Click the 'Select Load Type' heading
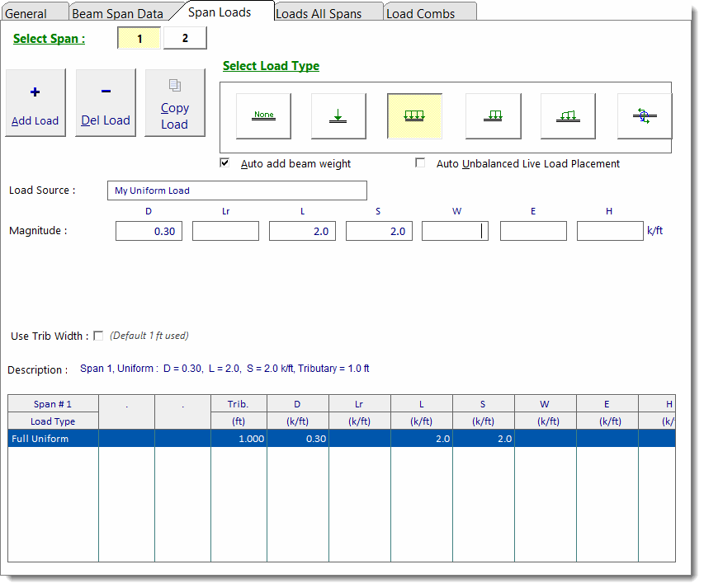This screenshot has width=704, height=588. tap(272, 66)
